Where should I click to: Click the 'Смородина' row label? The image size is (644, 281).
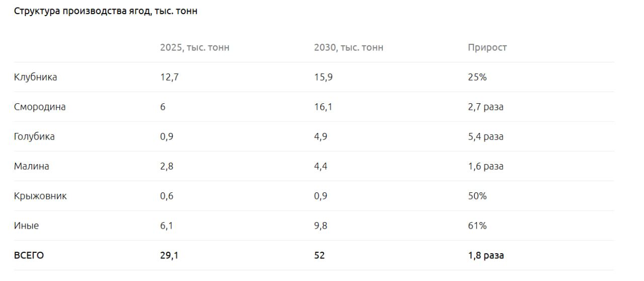40,107
